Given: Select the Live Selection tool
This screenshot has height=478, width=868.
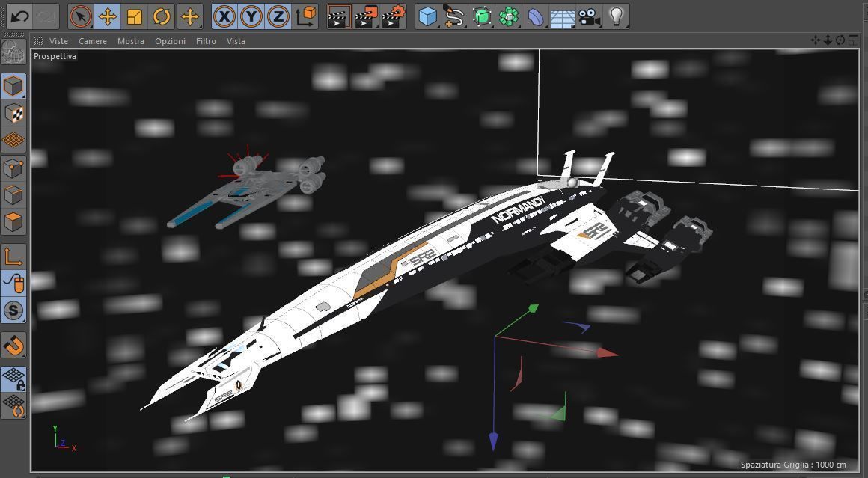Looking at the screenshot, I should (81, 16).
